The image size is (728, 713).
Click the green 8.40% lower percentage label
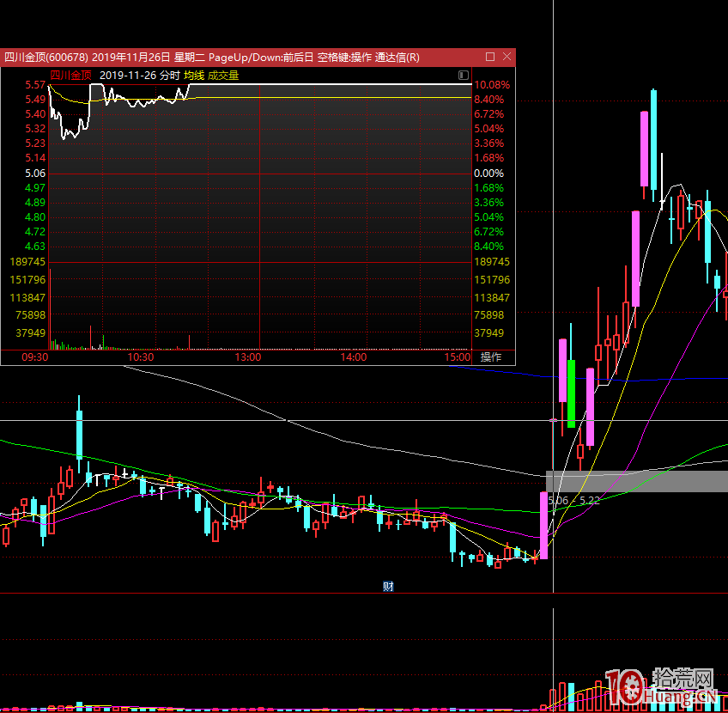(x=488, y=247)
